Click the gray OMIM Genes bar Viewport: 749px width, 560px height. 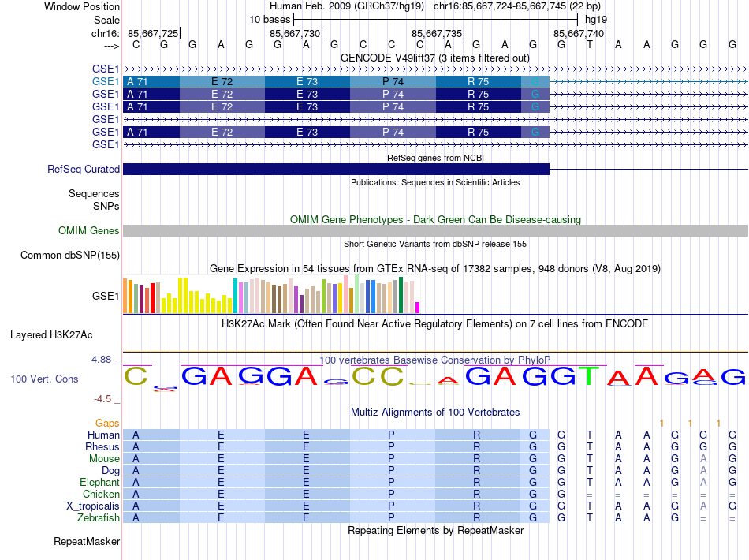click(x=435, y=231)
